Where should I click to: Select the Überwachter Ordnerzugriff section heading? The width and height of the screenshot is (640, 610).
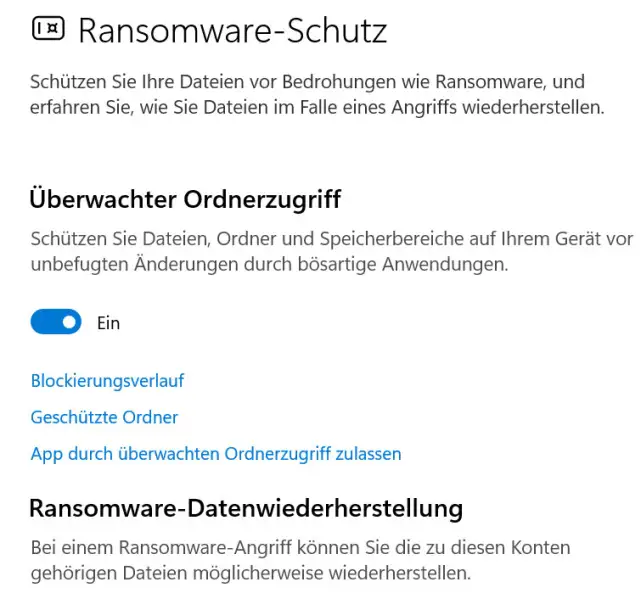pos(186,200)
